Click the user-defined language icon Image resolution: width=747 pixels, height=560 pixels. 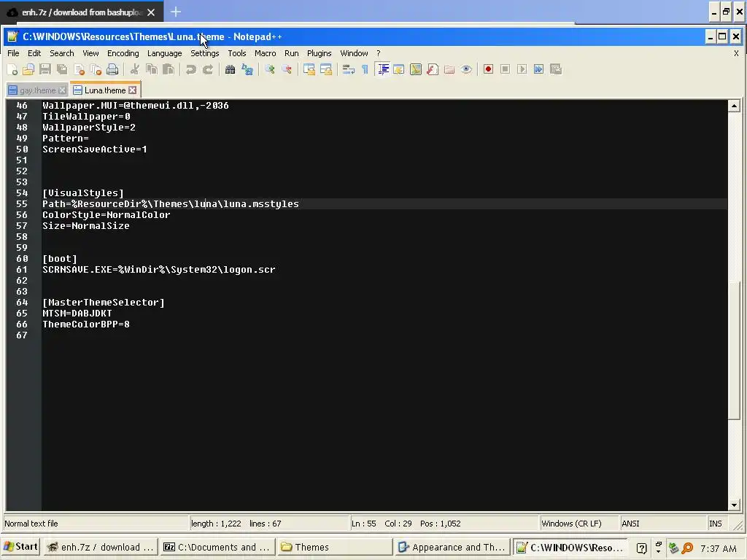tap(399, 69)
